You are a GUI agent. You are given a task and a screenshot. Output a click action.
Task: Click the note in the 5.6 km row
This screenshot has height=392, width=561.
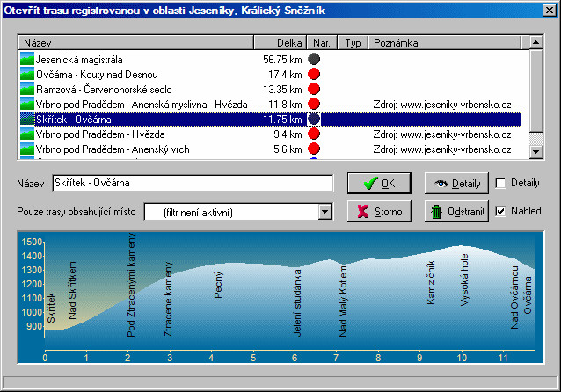(442, 149)
